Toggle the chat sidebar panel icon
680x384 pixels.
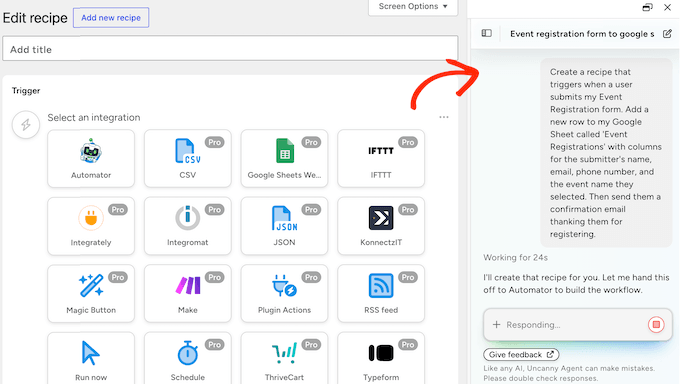[x=487, y=33]
